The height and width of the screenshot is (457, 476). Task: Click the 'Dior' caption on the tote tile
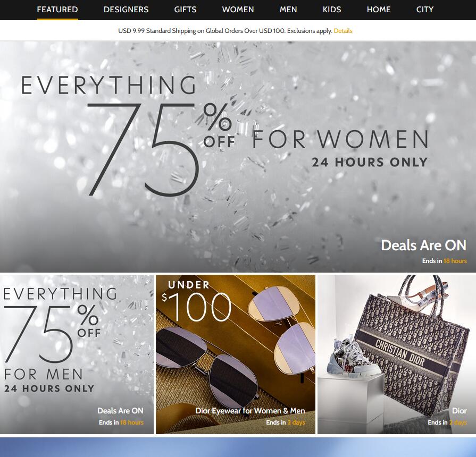tap(460, 411)
